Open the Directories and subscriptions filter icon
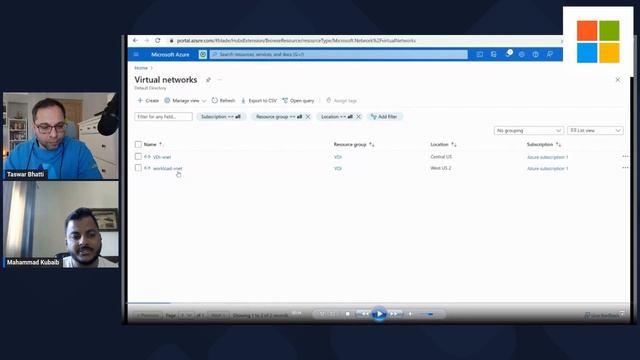 pos(493,54)
